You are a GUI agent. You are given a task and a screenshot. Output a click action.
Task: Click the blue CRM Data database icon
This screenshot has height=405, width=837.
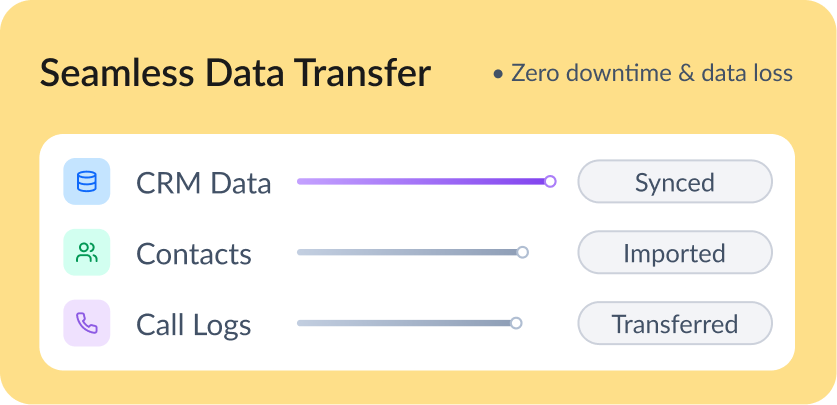87,182
